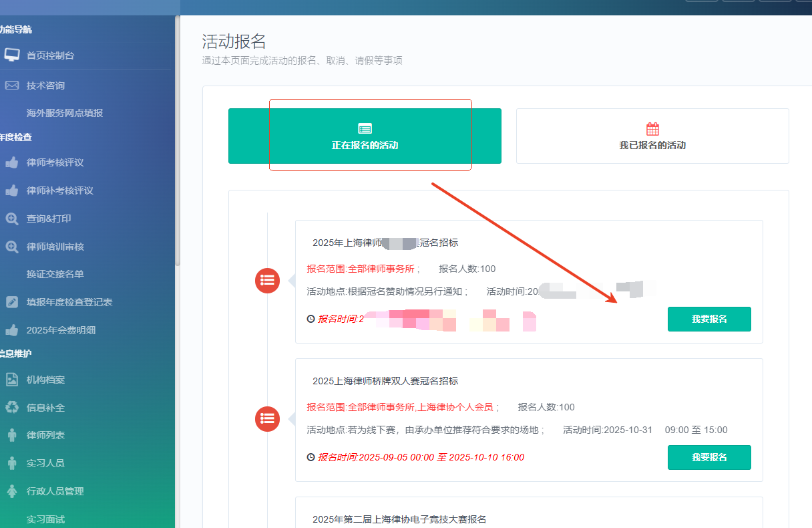Switch to 我已报名的活动 tab
The width and height of the screenshot is (812, 528).
(652, 136)
